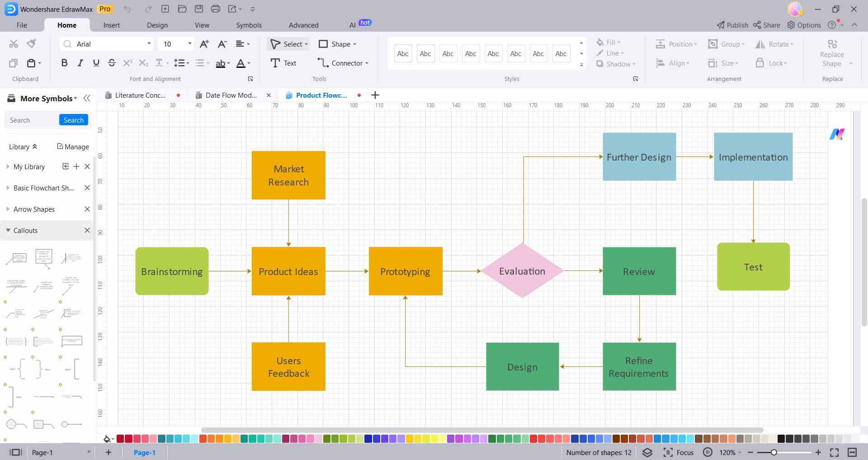Apply Subscript formatting
This screenshot has height=460, width=868.
(144, 63)
